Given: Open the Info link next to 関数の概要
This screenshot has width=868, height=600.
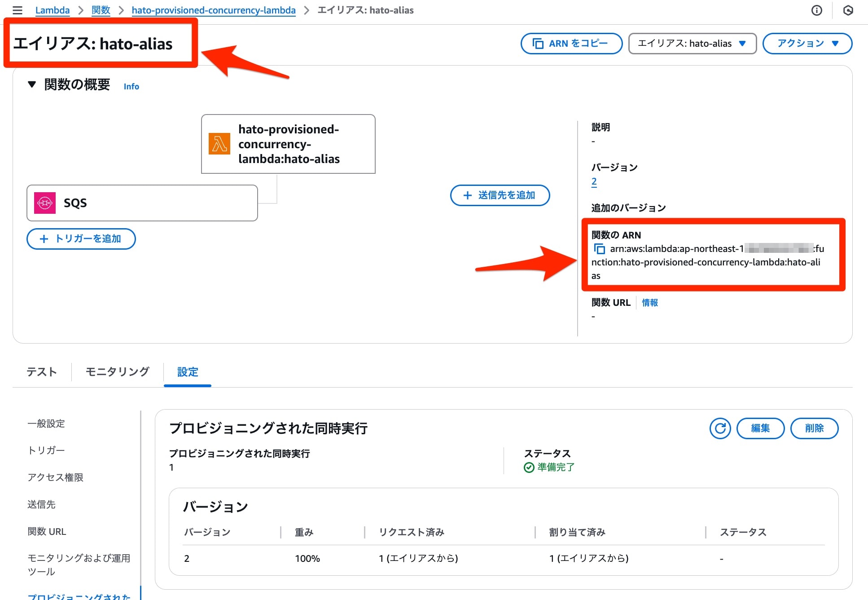Looking at the screenshot, I should coord(132,86).
